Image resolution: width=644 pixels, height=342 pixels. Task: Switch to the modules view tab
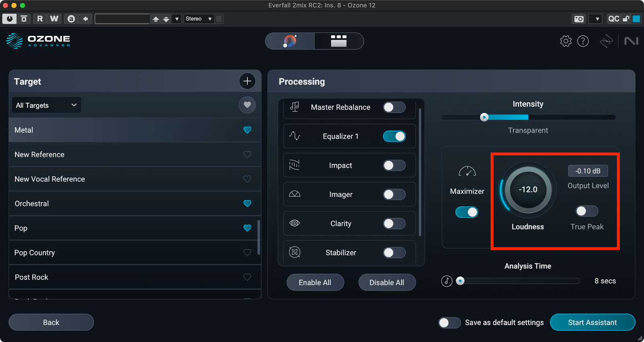tap(339, 41)
